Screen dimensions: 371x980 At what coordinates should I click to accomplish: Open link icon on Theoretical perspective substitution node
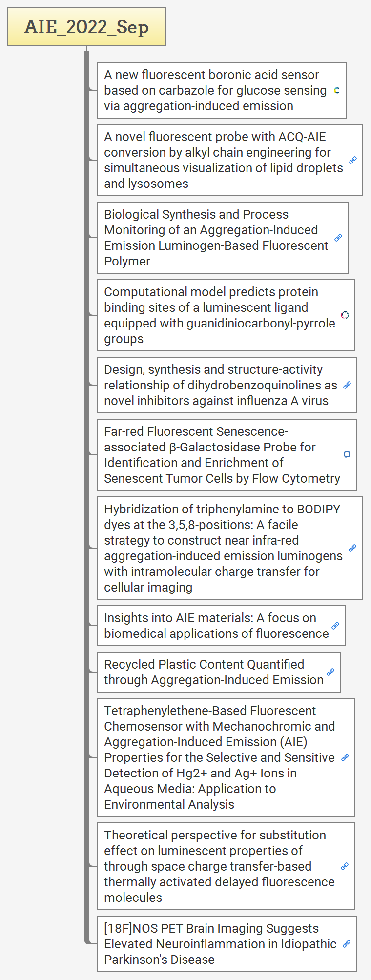click(344, 866)
